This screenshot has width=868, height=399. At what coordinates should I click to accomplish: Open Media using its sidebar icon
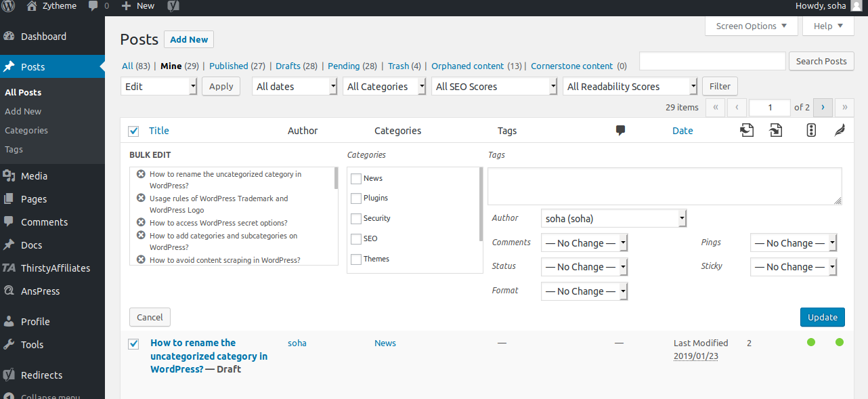pos(9,176)
